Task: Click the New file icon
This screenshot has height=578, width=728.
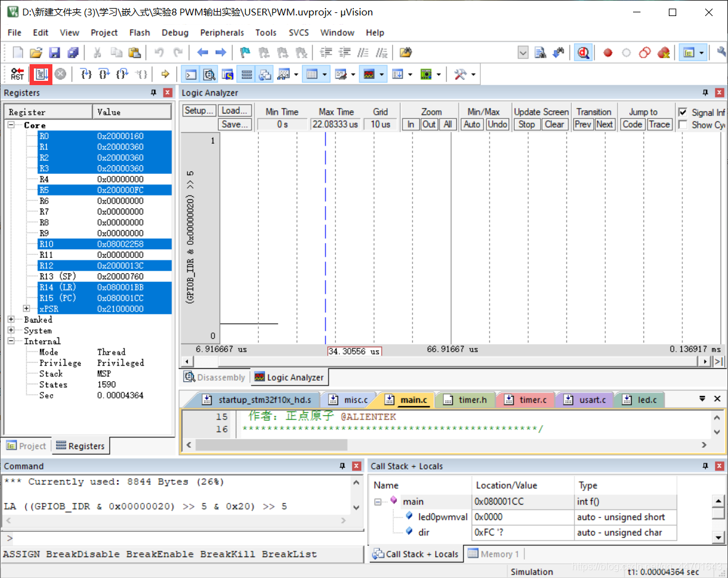Action: (18, 52)
